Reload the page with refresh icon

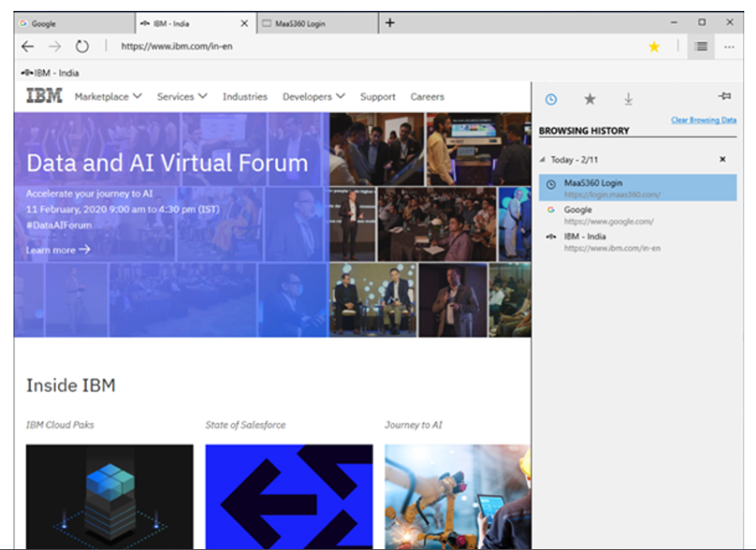tap(82, 46)
